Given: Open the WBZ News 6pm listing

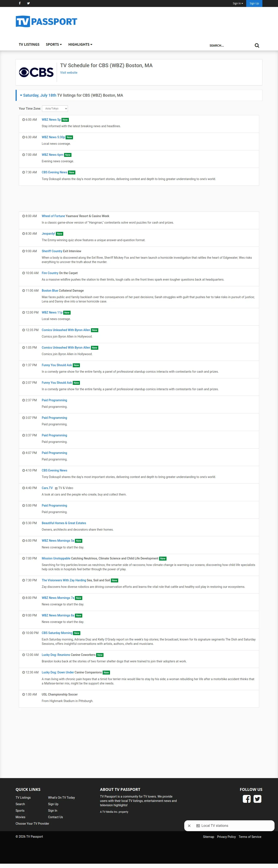Looking at the screenshot, I should point(52,155).
